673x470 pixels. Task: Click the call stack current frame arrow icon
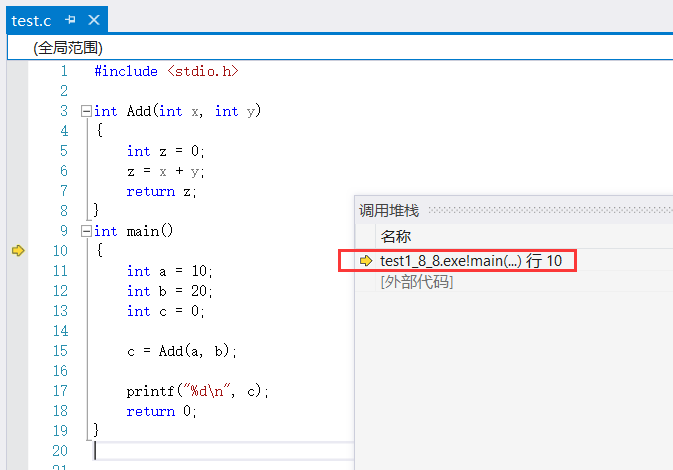366,261
